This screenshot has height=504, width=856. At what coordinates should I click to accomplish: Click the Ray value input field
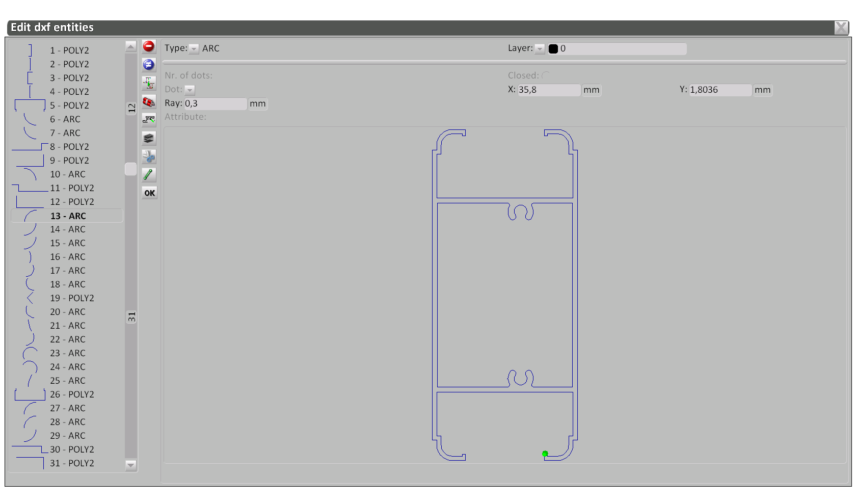pyautogui.click(x=215, y=104)
